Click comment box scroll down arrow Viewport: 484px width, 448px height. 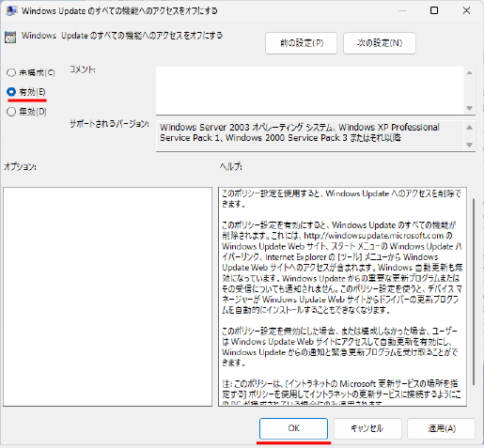coord(469,108)
